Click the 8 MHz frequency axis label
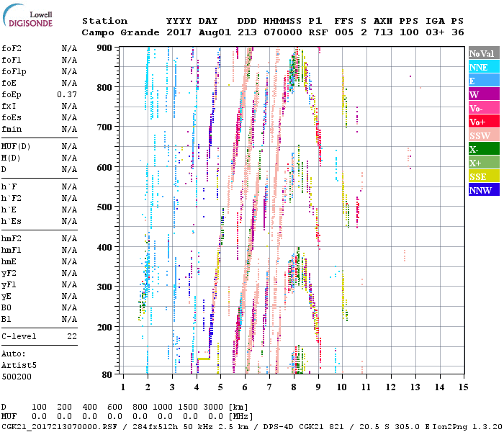Screen dimensions: 504x432 [x=294, y=387]
